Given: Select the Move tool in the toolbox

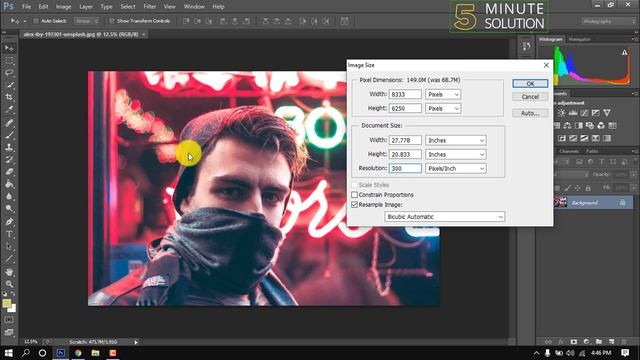Looking at the screenshot, I should [9, 48].
